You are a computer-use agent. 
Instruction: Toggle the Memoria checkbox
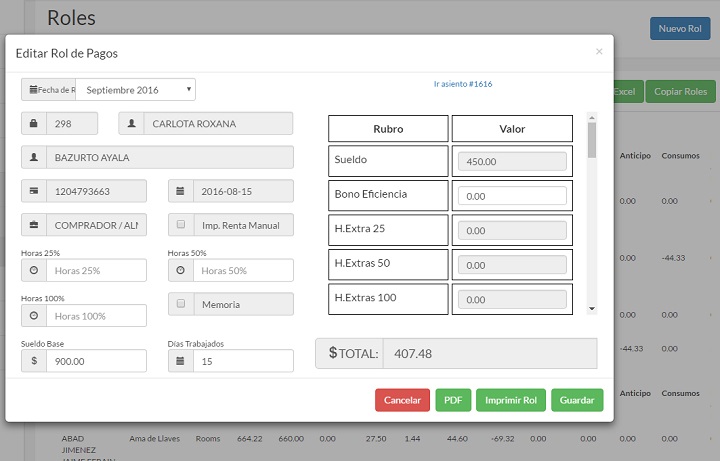coord(181,304)
